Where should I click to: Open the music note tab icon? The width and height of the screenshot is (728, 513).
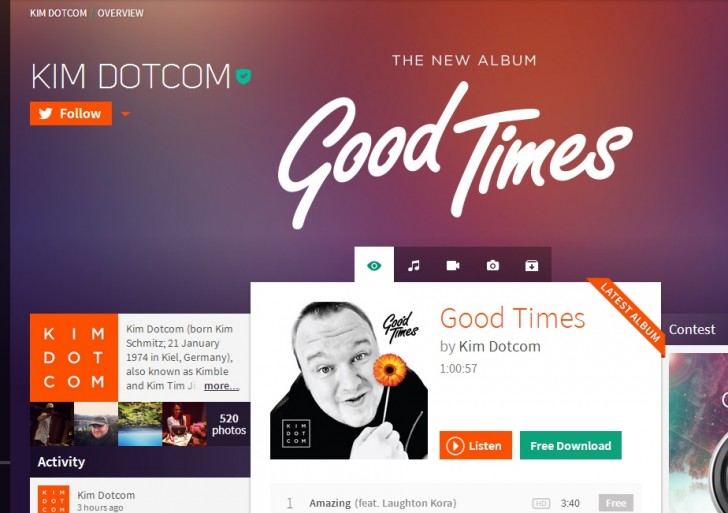tap(413, 266)
